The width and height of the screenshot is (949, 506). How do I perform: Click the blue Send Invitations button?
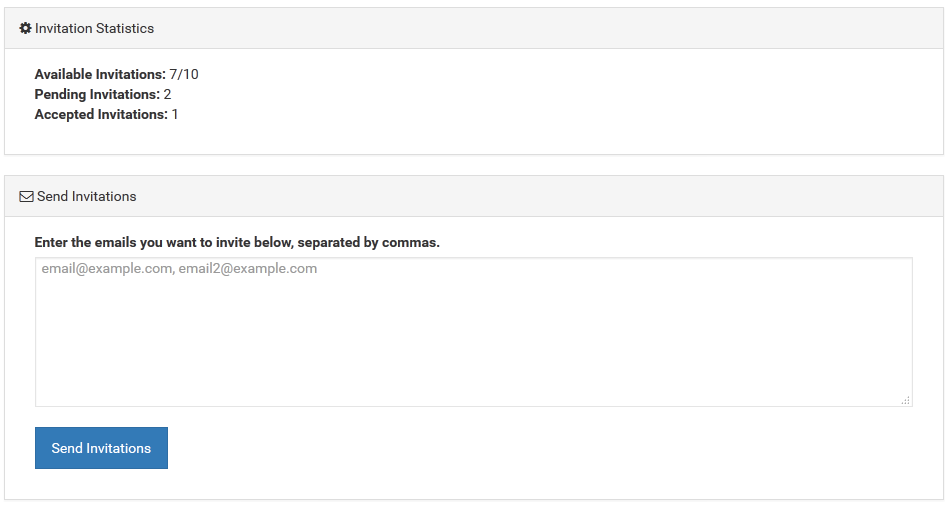[x=101, y=448]
